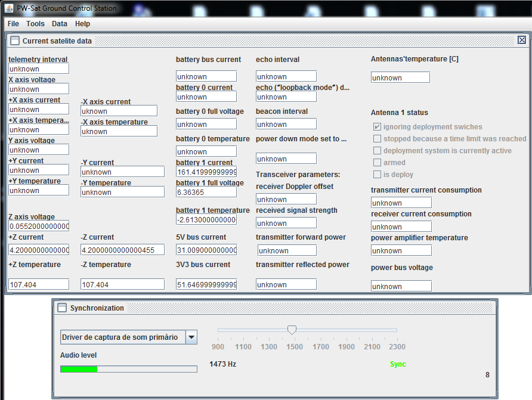The width and height of the screenshot is (532, 400).
Task: Open the Tools menu
Action: tap(35, 24)
